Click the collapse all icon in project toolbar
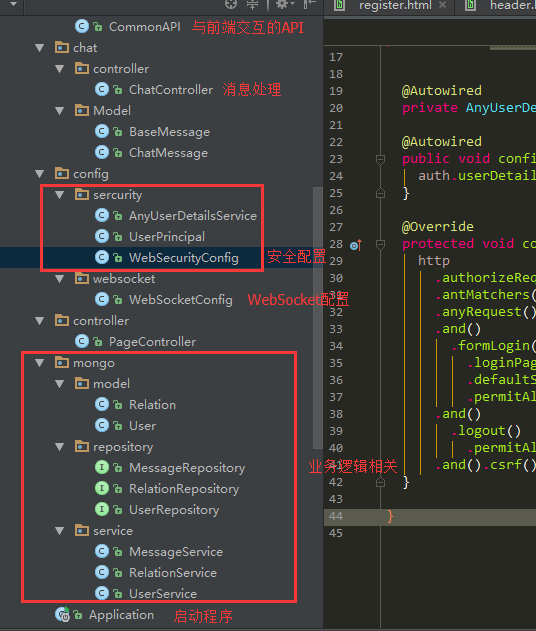The width and height of the screenshot is (536, 631). click(x=252, y=4)
